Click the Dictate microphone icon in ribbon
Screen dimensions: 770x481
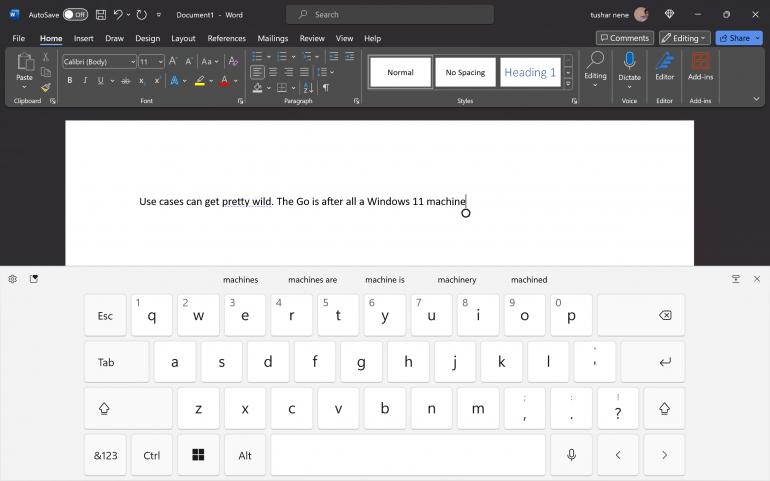click(x=629, y=62)
